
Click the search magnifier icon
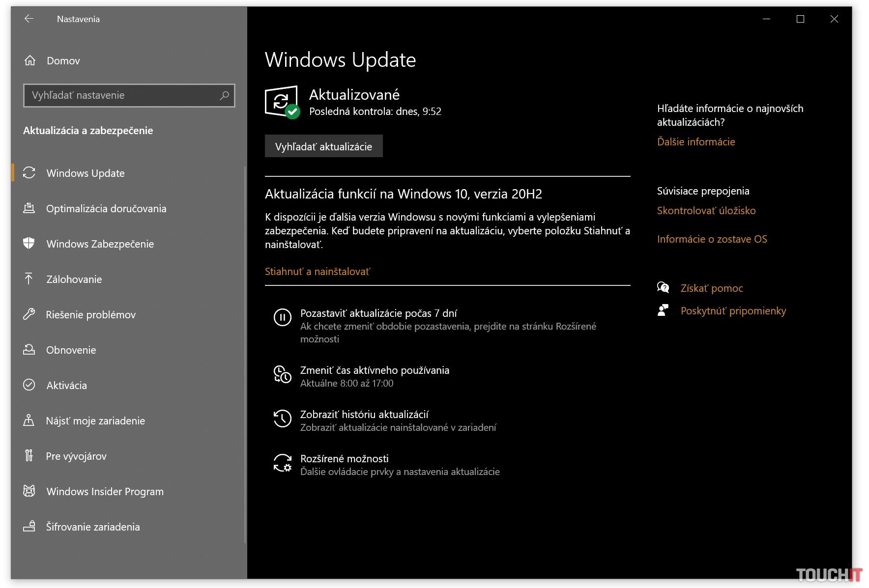224,95
